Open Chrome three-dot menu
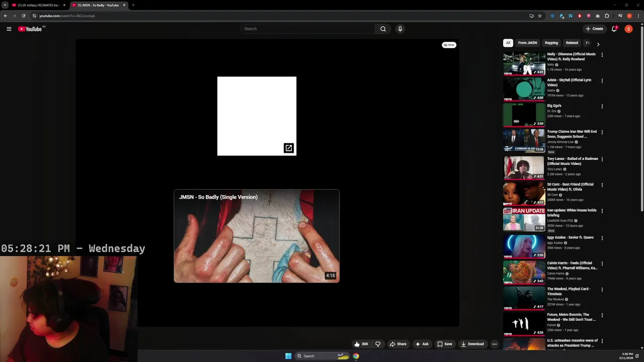 click(638, 16)
